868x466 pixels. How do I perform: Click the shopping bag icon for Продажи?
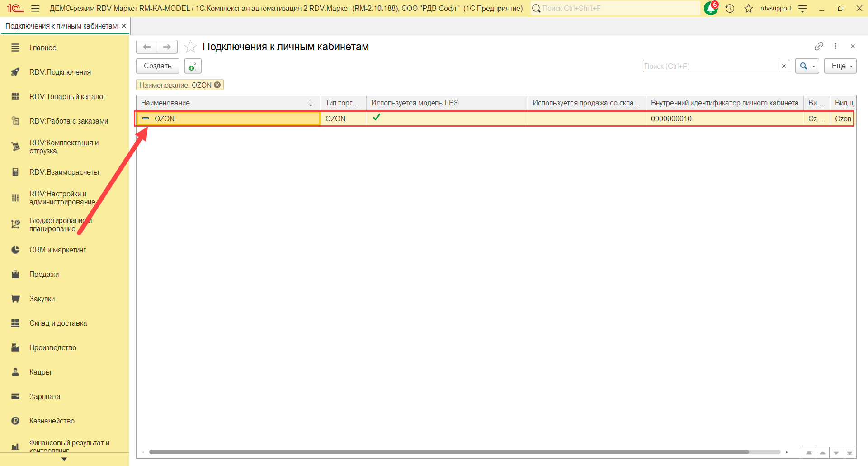pyautogui.click(x=15, y=274)
